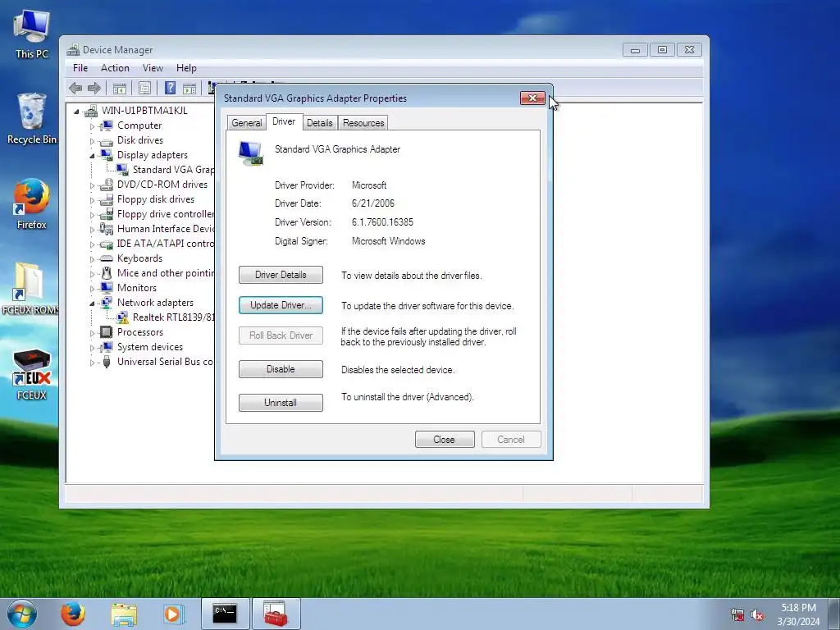Collapse the Network adapters node
The image size is (840, 630).
pyautogui.click(x=92, y=304)
